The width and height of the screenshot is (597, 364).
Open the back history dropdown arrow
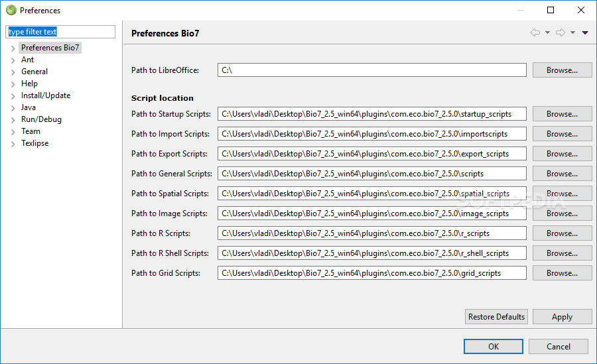[x=547, y=32]
